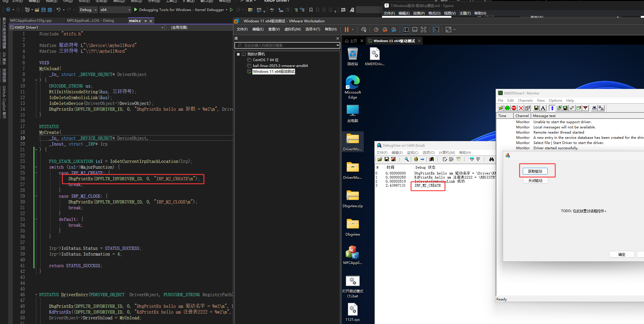Click the red filter funnel in Monitor
Viewport: 644px width, 324px height.
click(x=585, y=108)
